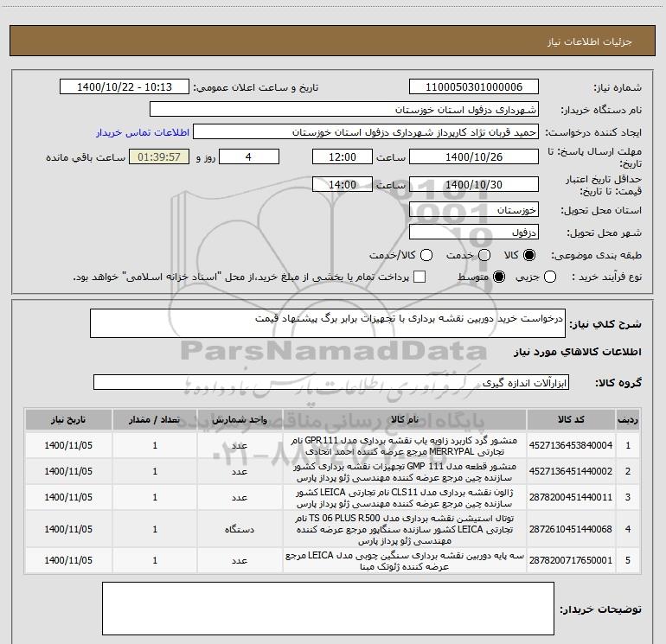666x644 pixels.
Task: Click the price validity date 1400/10/30
Action: (x=474, y=184)
